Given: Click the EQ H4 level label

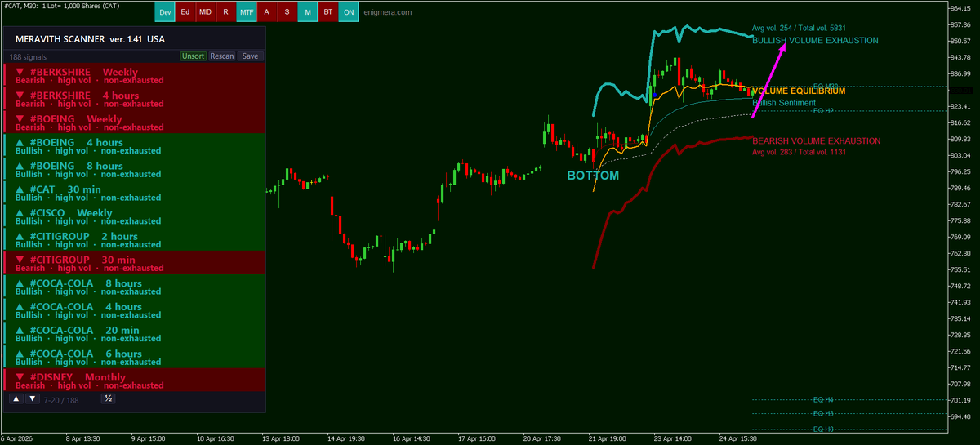Looking at the screenshot, I should [x=823, y=400].
